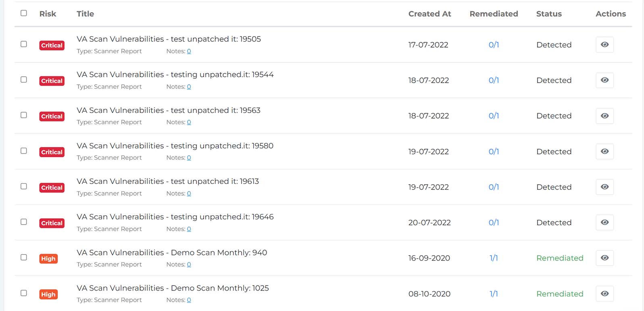
Task: Open title 'Demo Scan Monthly: 940'
Action: tap(172, 253)
